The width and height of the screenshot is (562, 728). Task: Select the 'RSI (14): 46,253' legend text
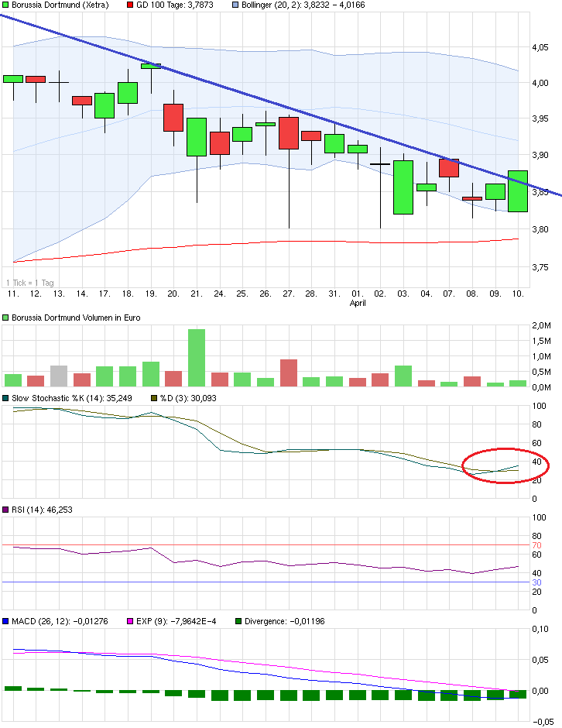pos(42,510)
